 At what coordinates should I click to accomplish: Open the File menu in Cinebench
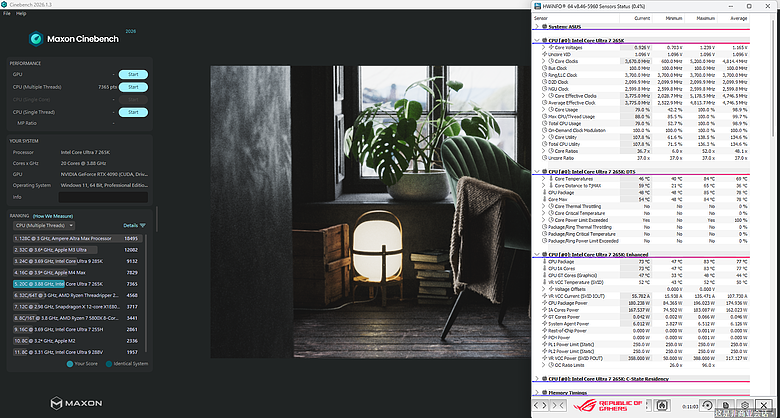pyautogui.click(x=6, y=13)
